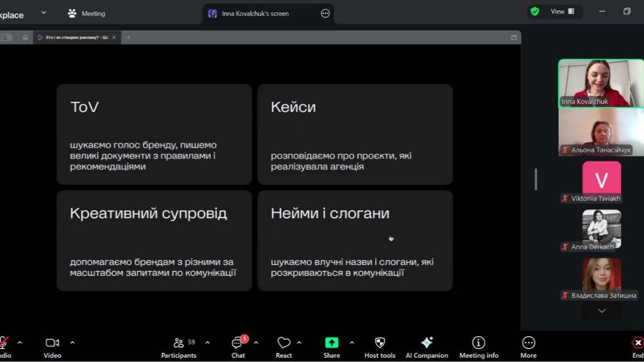Open the Chat panel

click(x=238, y=347)
